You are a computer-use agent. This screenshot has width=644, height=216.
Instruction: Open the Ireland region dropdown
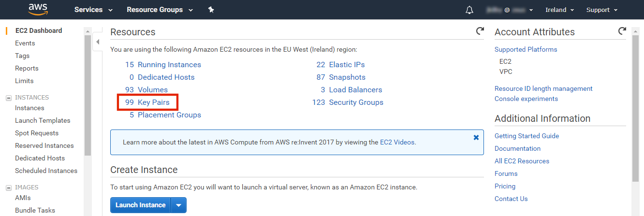click(x=559, y=10)
